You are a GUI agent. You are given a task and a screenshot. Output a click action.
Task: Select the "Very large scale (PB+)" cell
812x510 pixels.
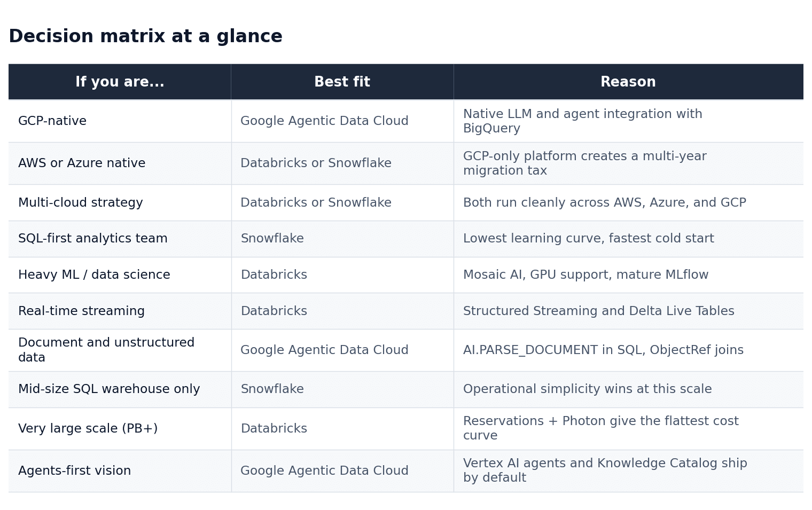(x=120, y=429)
